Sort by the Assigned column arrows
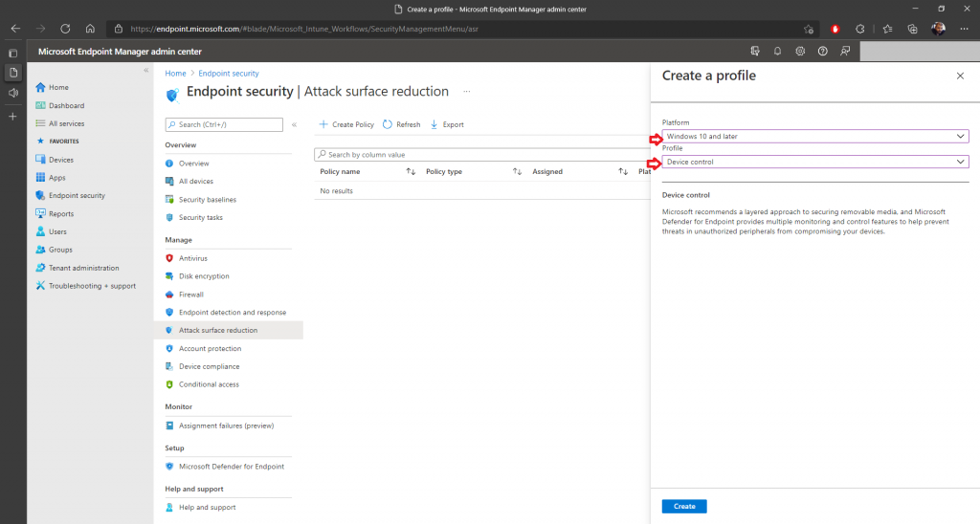The image size is (980, 524). coord(623,172)
